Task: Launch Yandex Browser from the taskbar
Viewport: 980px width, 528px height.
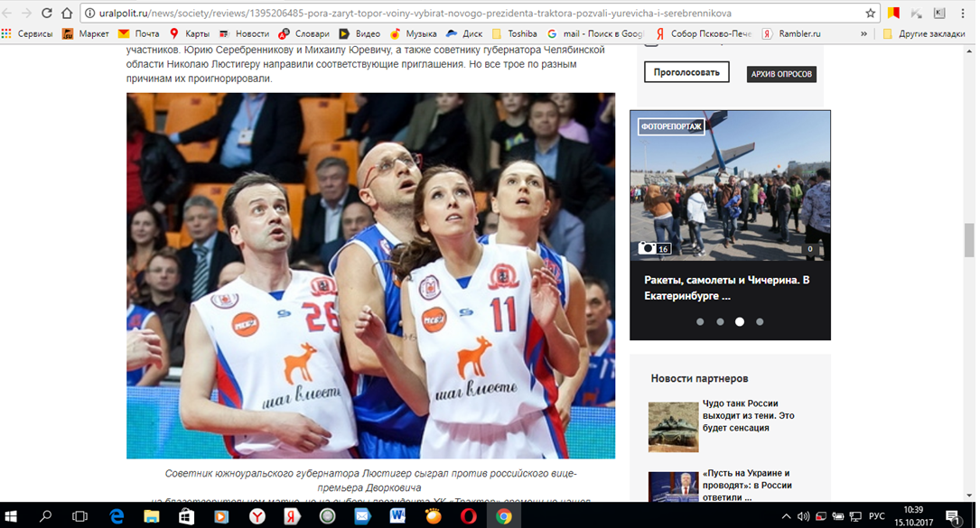Action: click(x=257, y=516)
